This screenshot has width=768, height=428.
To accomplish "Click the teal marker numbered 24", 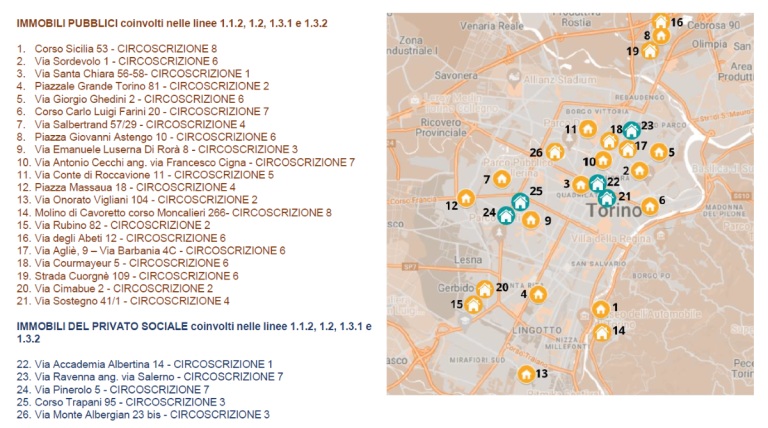I will tap(505, 213).
